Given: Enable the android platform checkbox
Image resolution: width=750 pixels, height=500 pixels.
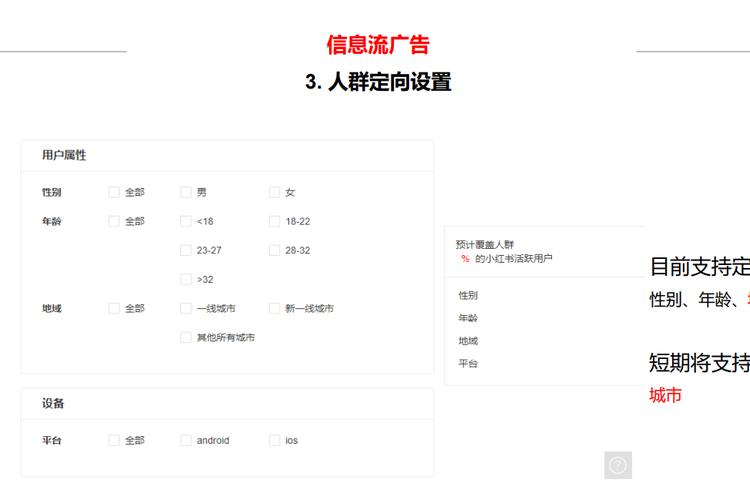Looking at the screenshot, I should pos(186,440).
